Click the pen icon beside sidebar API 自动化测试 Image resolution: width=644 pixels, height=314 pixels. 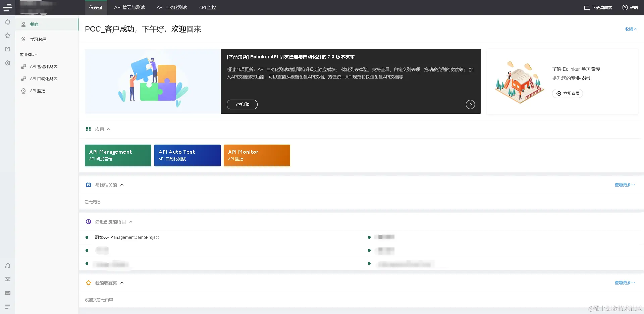(23, 79)
